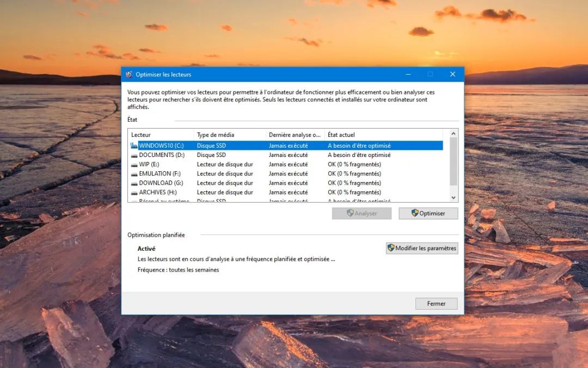The image size is (588, 368).
Task: Close the window with the X button
Action: 452,74
